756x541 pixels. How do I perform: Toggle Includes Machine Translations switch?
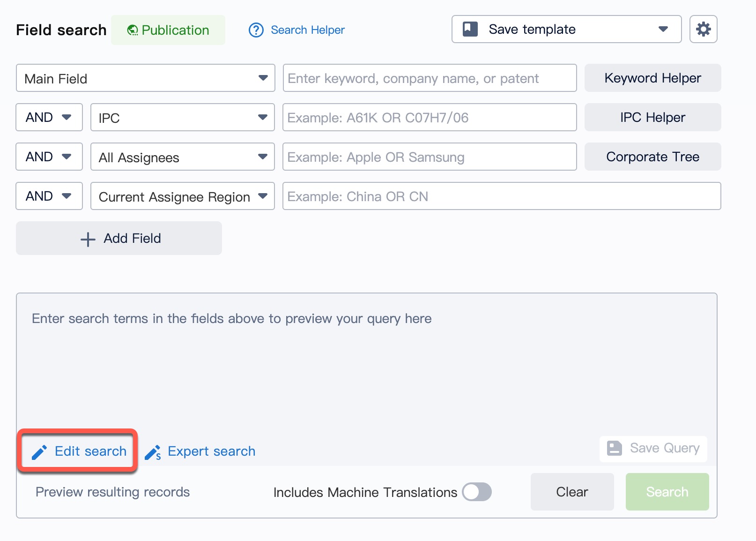(x=477, y=492)
